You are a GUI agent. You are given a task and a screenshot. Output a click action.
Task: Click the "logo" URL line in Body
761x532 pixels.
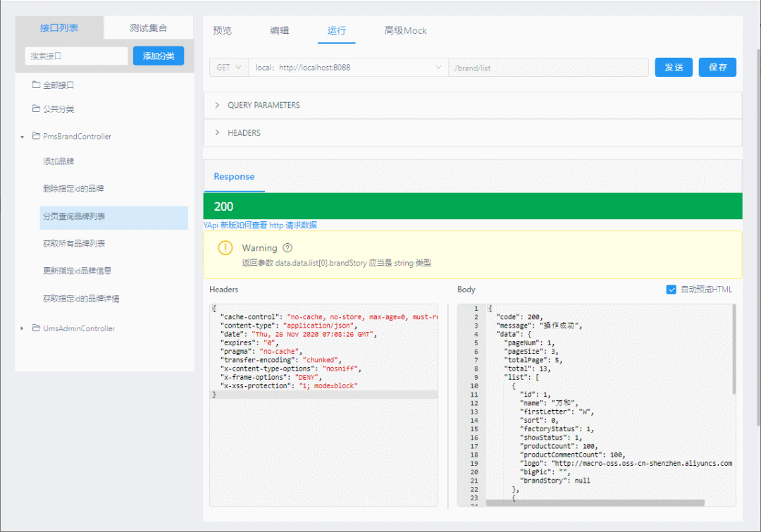point(626,463)
